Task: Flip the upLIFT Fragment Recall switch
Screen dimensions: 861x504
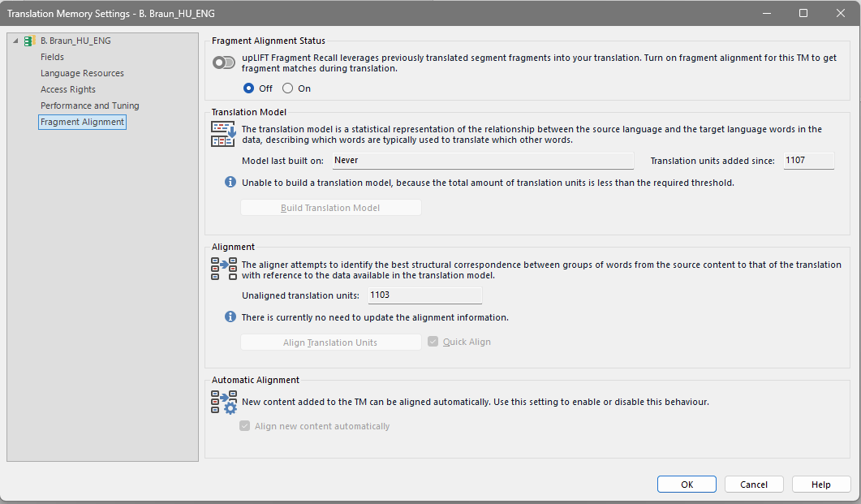Action: coord(223,61)
